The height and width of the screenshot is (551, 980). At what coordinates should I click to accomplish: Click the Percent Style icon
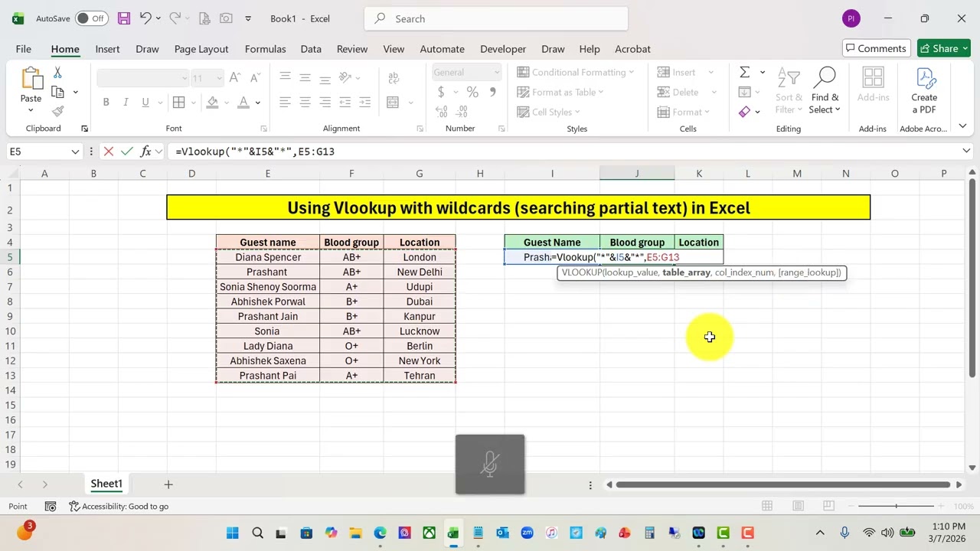[472, 93]
